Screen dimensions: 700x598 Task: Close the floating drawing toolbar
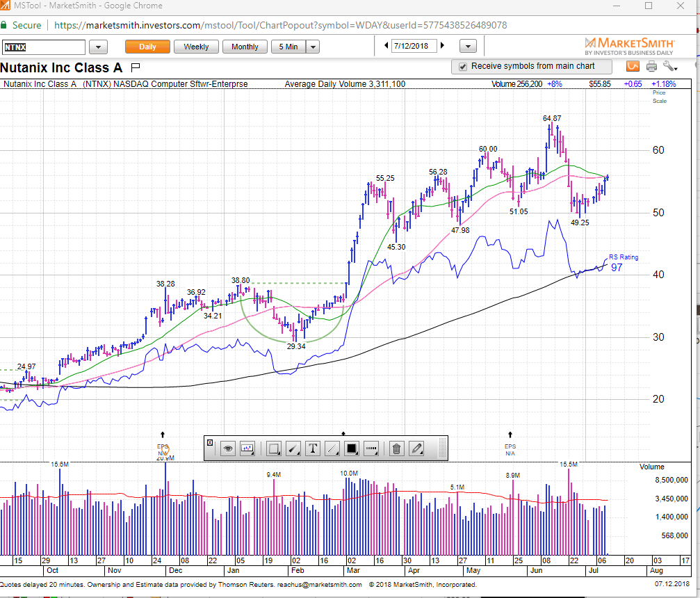pos(210,442)
